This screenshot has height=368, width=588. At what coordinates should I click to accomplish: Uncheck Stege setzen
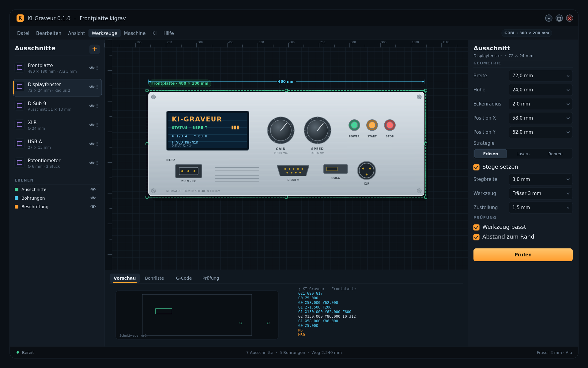click(x=476, y=167)
